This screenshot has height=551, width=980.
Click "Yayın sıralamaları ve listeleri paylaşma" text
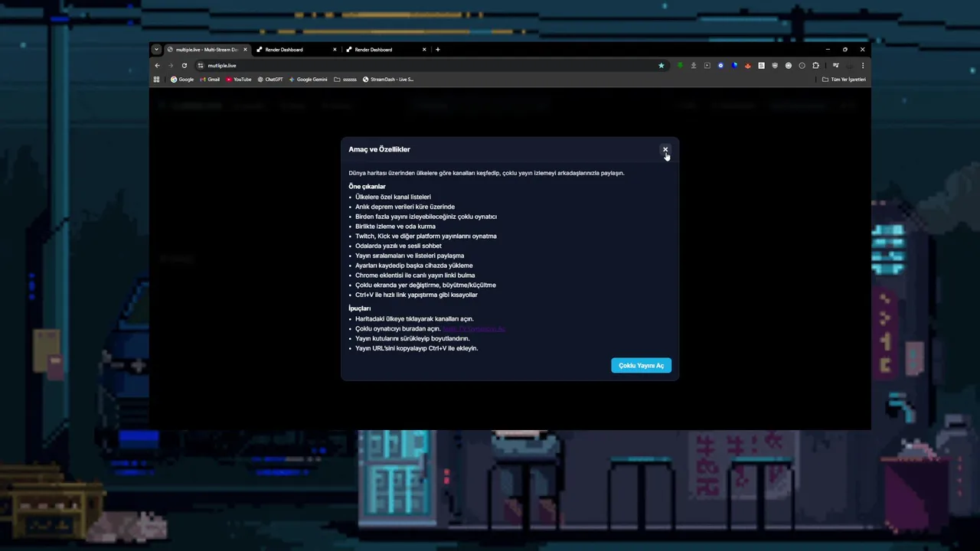410,256
